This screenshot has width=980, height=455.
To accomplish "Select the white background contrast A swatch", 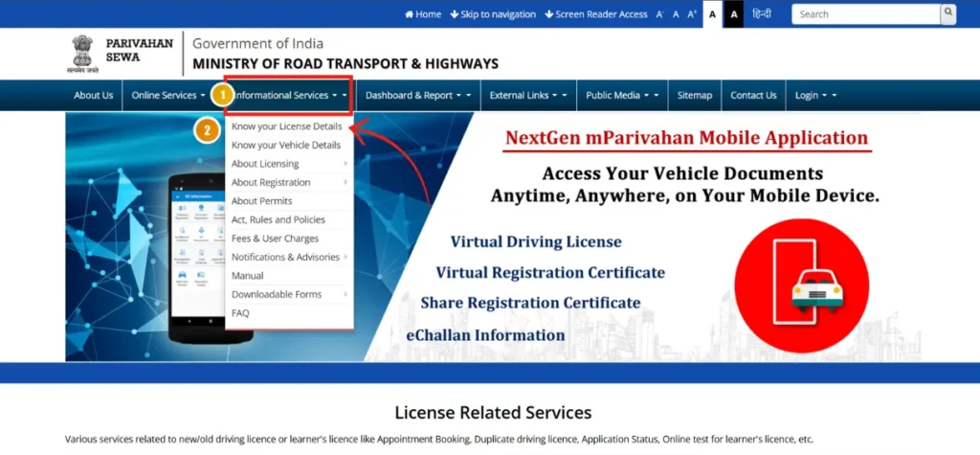I will pos(713,13).
